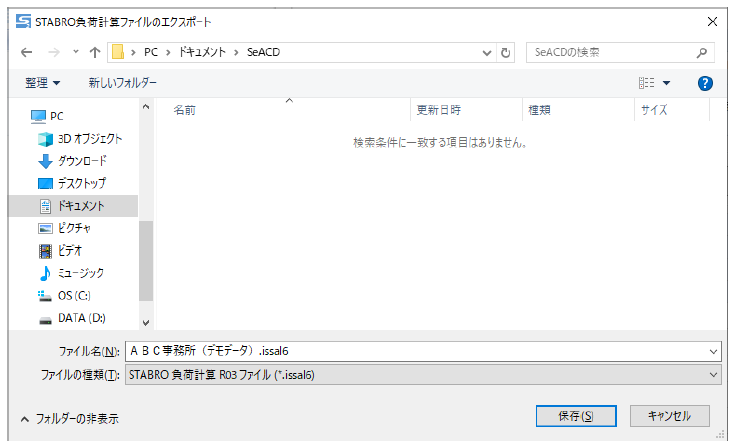Select the ミュージック folder icon

pyautogui.click(x=45, y=273)
